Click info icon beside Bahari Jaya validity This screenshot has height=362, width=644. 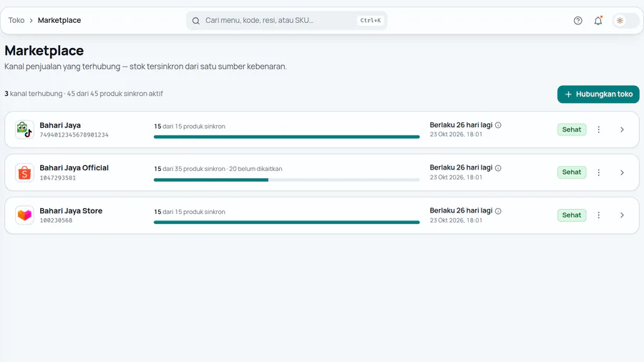point(498,125)
